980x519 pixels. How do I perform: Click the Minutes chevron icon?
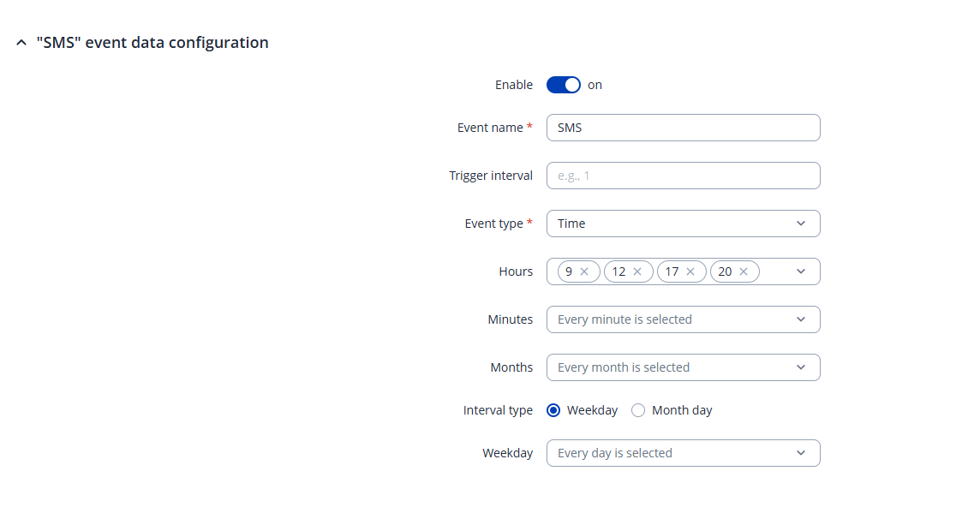coord(801,319)
